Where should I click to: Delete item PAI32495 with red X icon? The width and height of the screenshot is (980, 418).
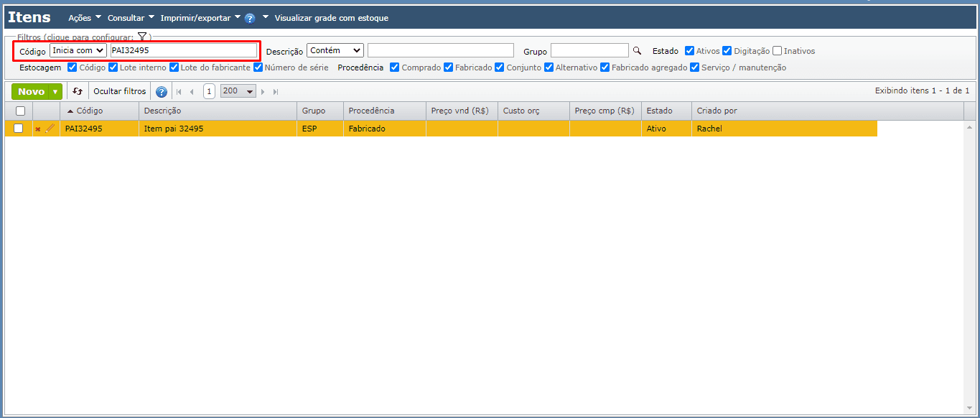click(x=38, y=129)
